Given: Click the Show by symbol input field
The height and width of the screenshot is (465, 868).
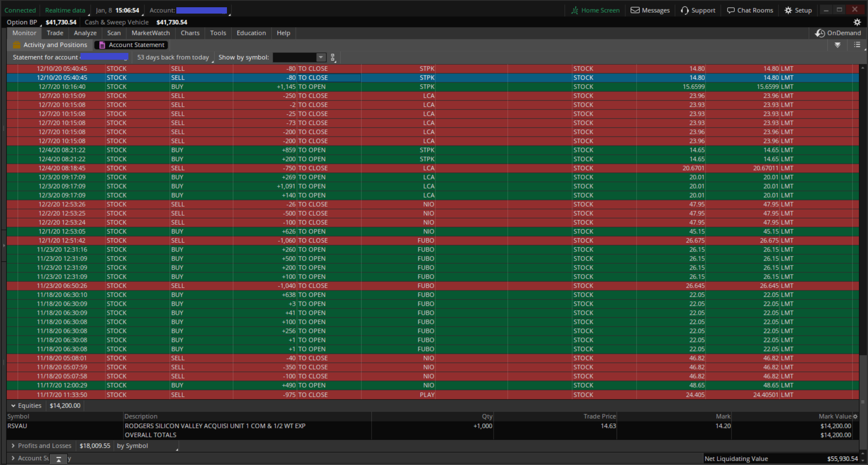Looking at the screenshot, I should tap(295, 57).
